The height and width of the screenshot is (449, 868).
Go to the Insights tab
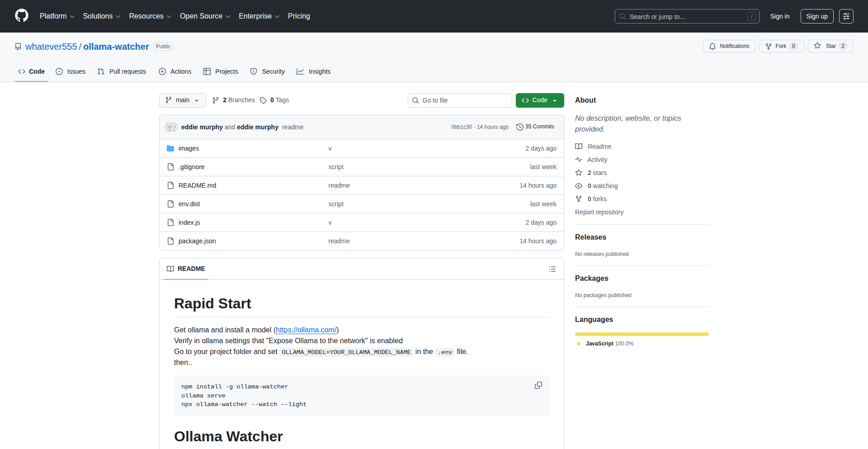[x=314, y=71]
